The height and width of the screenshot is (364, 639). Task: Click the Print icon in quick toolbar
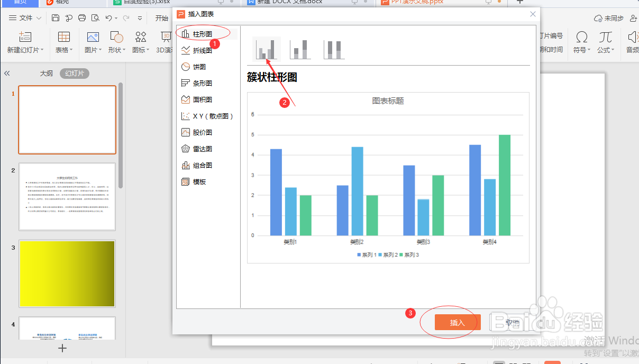tap(82, 18)
